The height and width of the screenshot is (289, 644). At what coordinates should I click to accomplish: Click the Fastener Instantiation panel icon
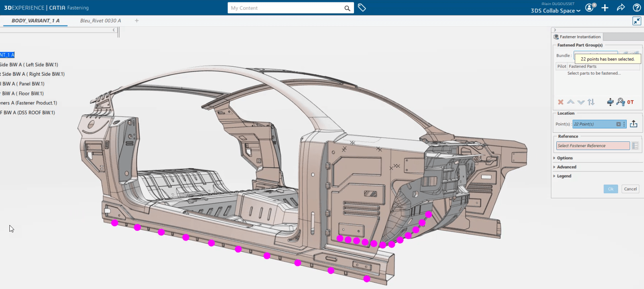click(x=556, y=37)
